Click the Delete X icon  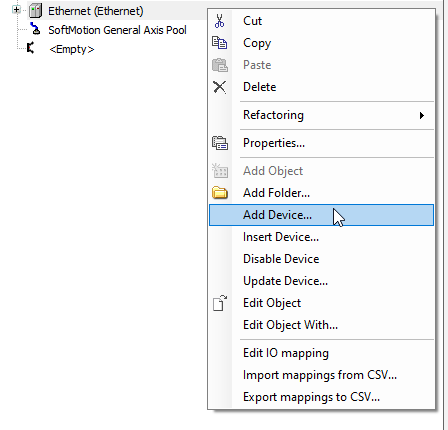[x=220, y=87]
